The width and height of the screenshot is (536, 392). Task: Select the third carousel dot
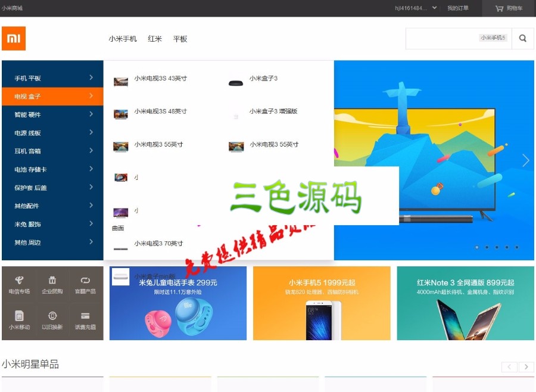[x=497, y=247]
